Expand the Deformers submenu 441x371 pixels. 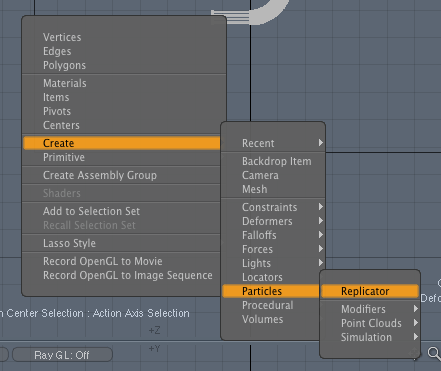273,221
